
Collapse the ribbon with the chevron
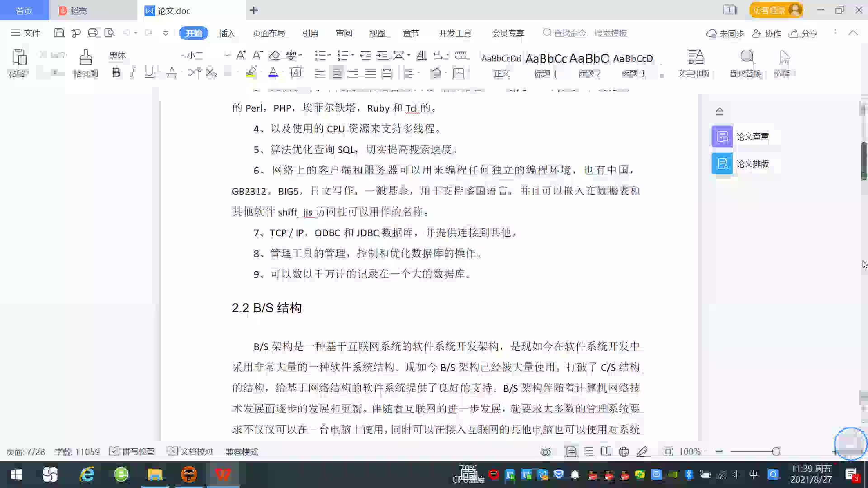coord(853,33)
